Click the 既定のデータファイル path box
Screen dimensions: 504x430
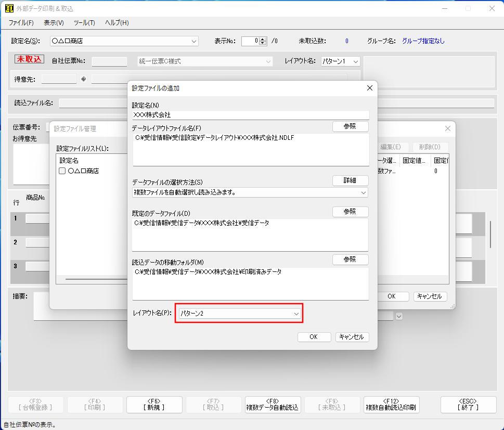250,235
